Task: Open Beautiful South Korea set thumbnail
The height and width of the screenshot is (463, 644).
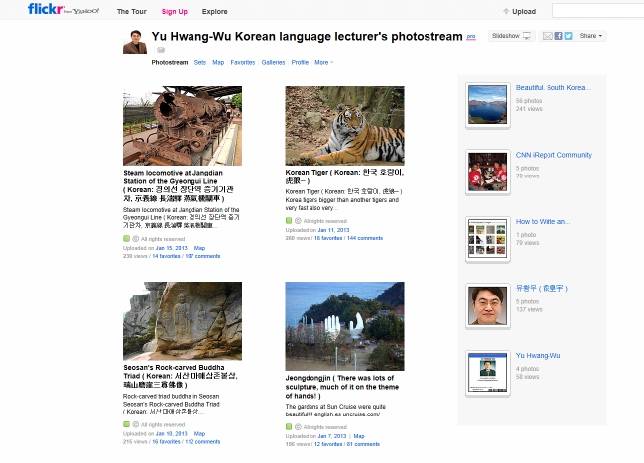Action: click(x=487, y=104)
